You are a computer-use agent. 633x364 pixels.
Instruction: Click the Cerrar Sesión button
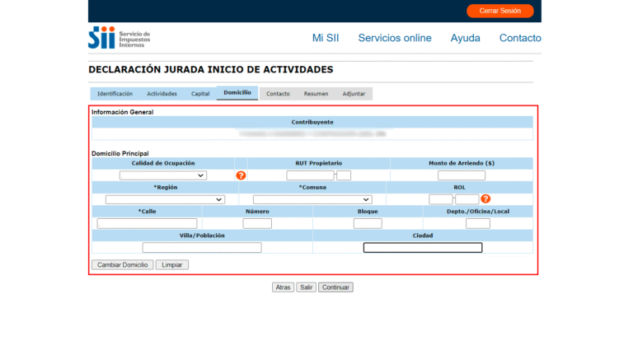point(500,11)
